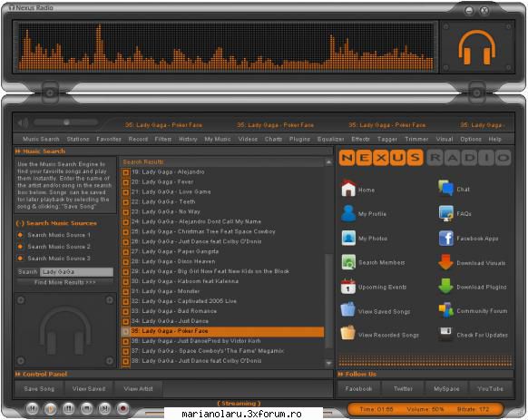
Task: Open the YouTube follow button
Action: tap(491, 388)
